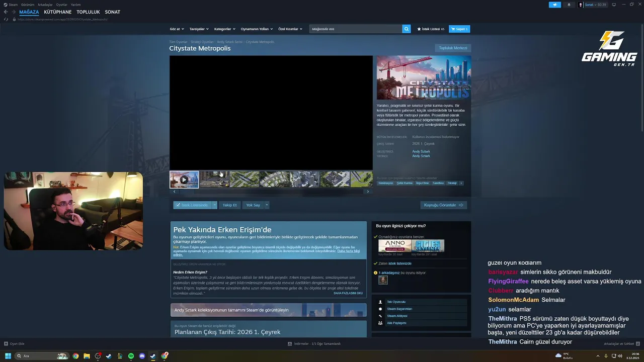Open the Steam Başarımları feature link

(399, 309)
